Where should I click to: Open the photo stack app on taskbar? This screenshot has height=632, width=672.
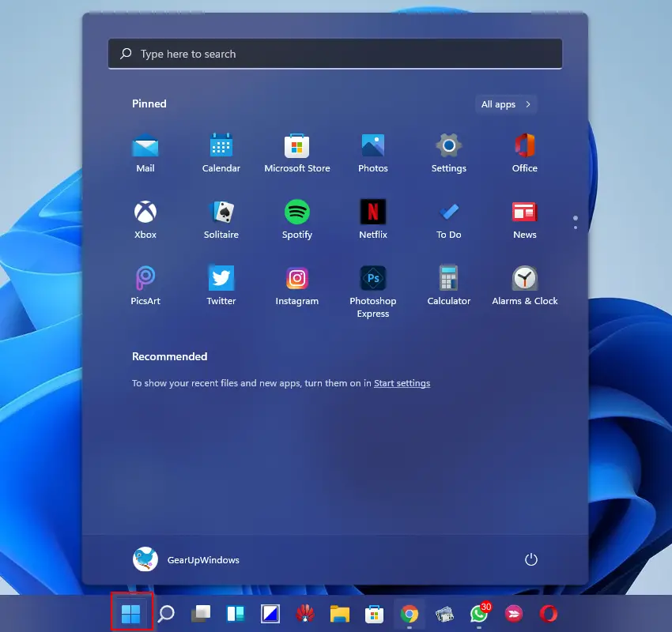pos(444,614)
